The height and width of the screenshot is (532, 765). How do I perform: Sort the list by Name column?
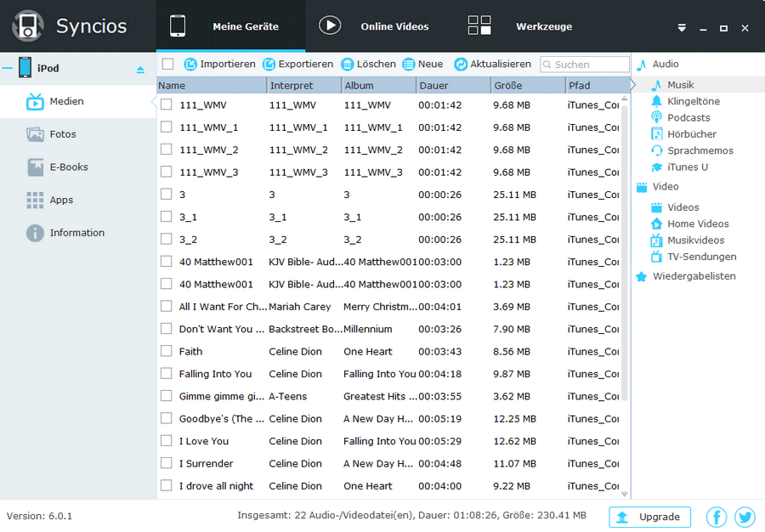pos(212,85)
